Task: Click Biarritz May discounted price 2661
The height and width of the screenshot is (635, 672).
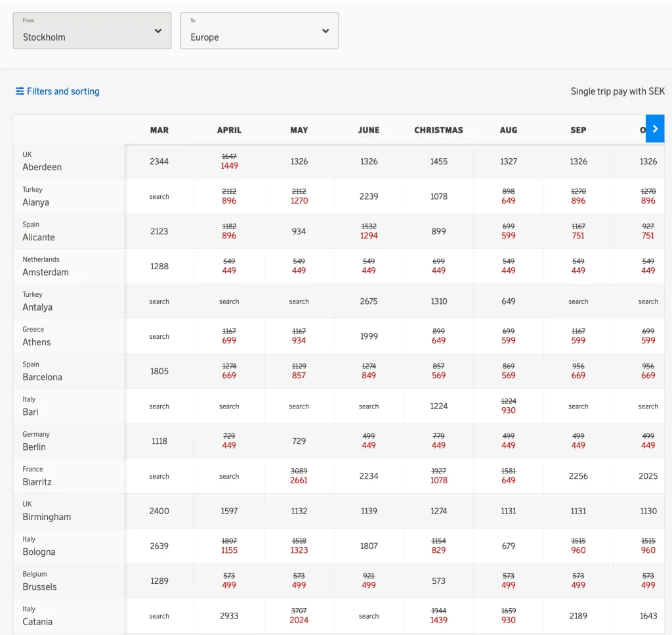Action: click(x=299, y=480)
